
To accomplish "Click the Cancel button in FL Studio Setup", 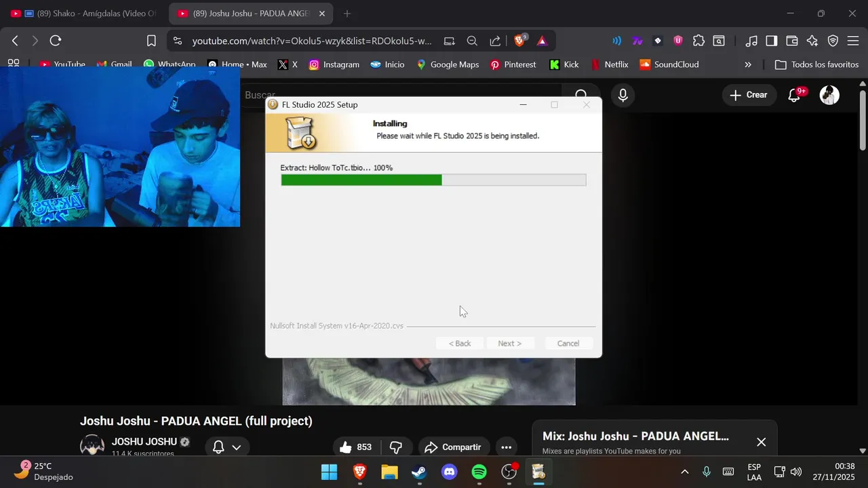I will pyautogui.click(x=568, y=343).
